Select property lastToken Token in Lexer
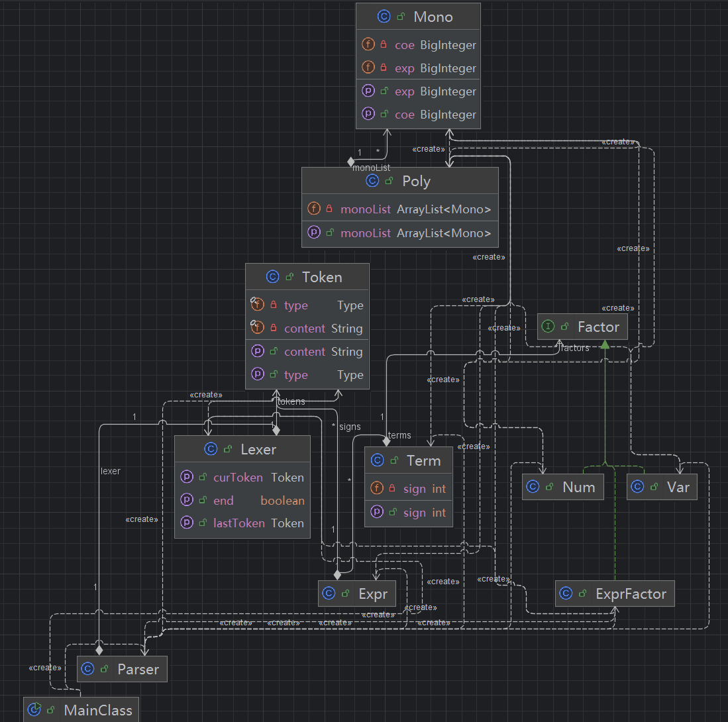Image resolution: width=728 pixels, height=722 pixels. [242, 523]
